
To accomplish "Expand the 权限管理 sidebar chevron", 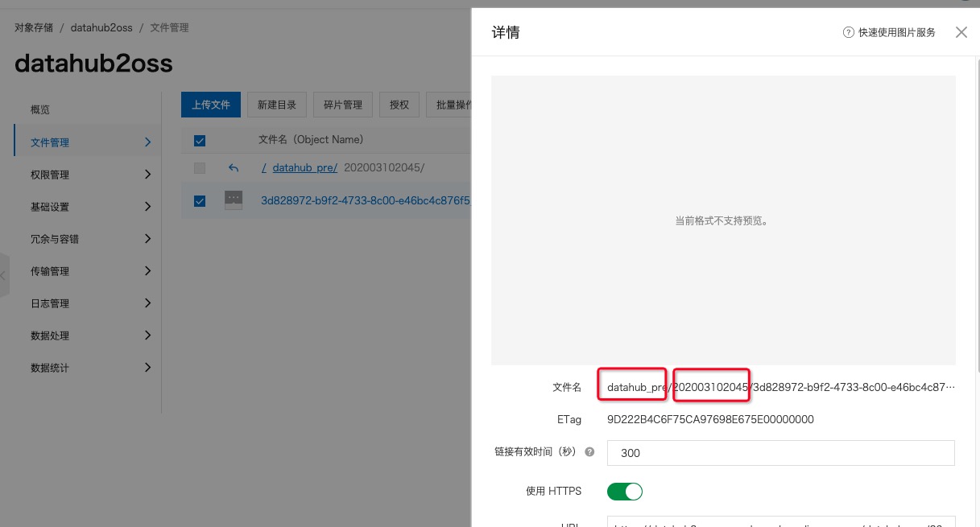I will 147,175.
